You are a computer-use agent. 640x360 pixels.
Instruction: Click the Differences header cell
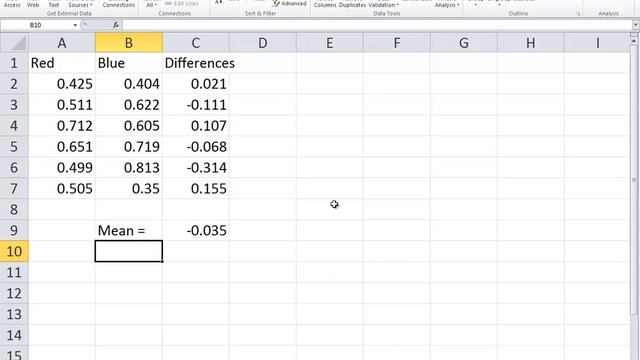pos(196,63)
